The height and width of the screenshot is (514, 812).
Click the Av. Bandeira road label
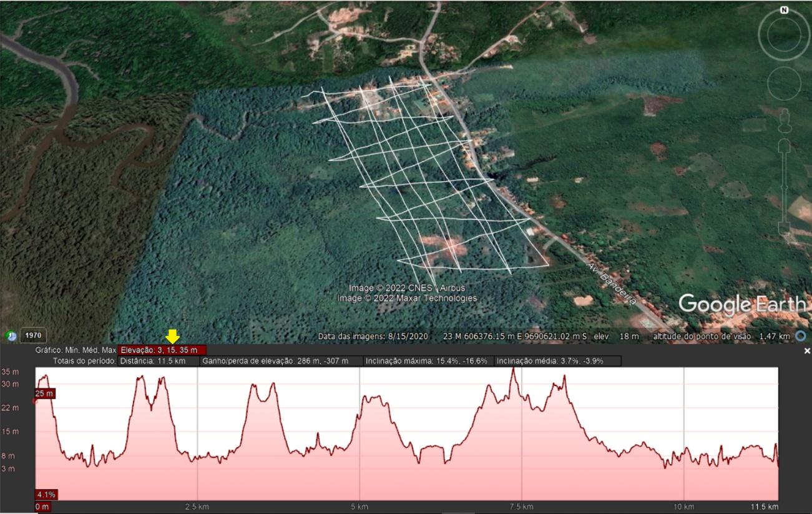[612, 284]
